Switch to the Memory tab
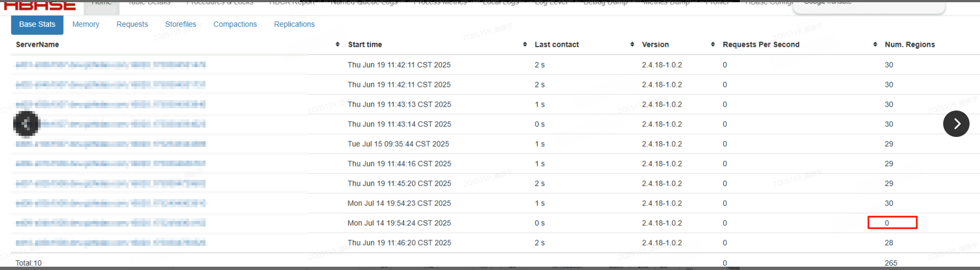Screen dimensions: 980x270 [86, 24]
